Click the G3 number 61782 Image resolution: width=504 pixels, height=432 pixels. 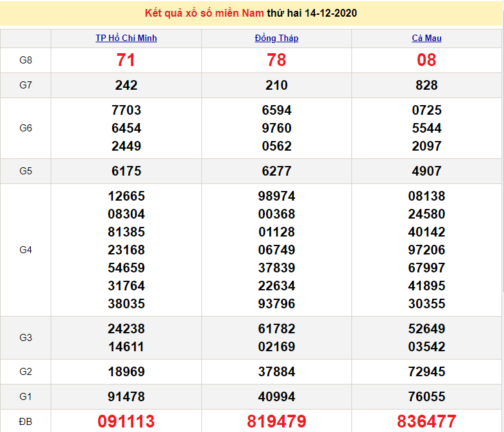pos(276,329)
